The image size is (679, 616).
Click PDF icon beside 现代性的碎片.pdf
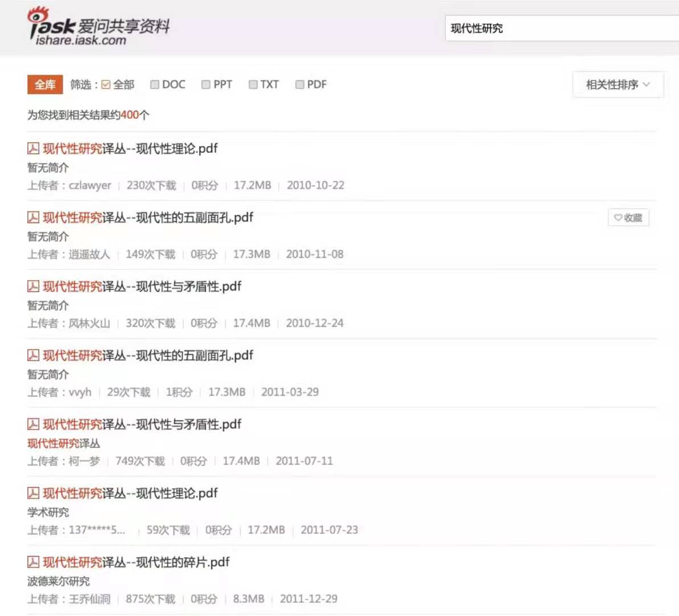(33, 562)
